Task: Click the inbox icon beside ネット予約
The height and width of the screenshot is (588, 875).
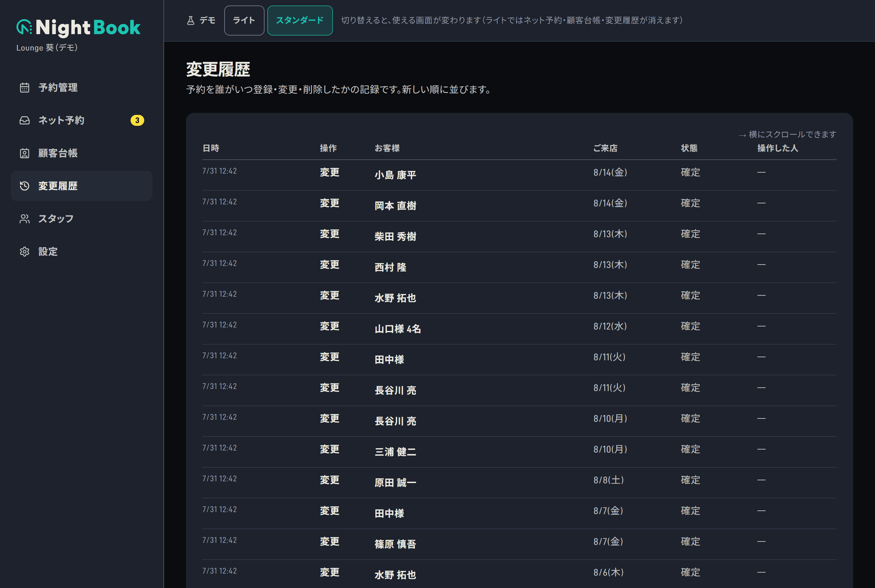Action: tap(24, 120)
